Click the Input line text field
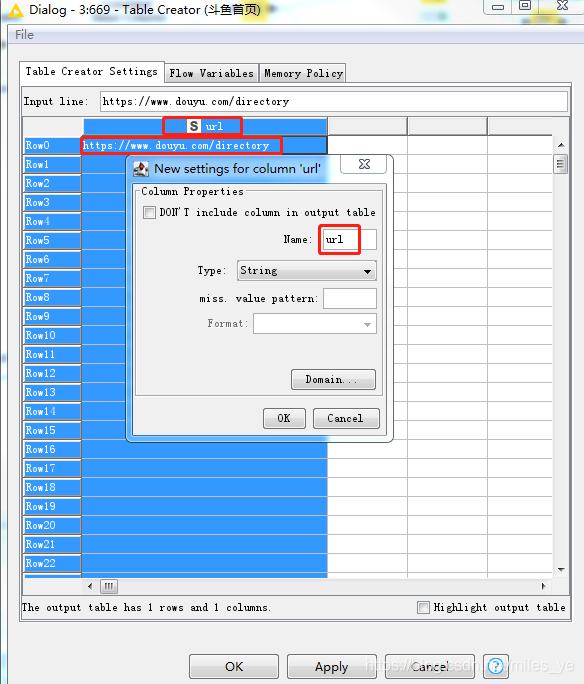Image resolution: width=584 pixels, height=684 pixels. tap(334, 102)
